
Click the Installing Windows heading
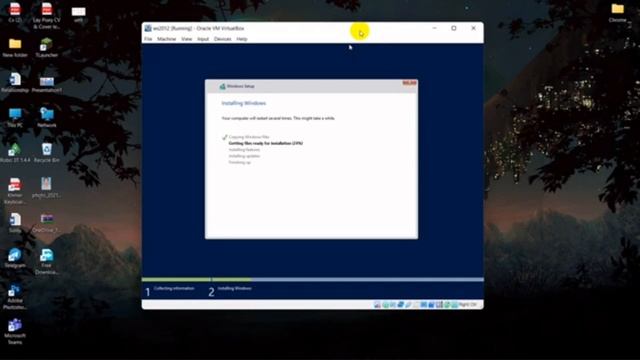[x=244, y=103]
